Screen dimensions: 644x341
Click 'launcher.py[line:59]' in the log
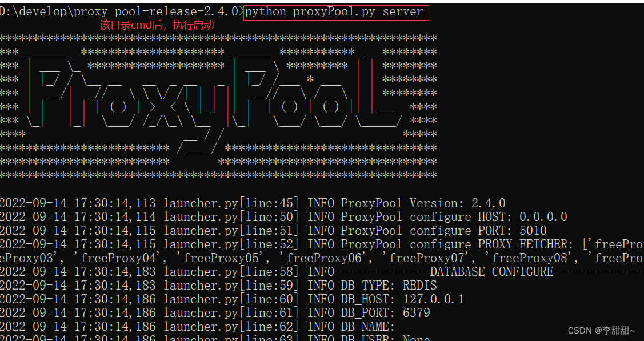(231, 285)
